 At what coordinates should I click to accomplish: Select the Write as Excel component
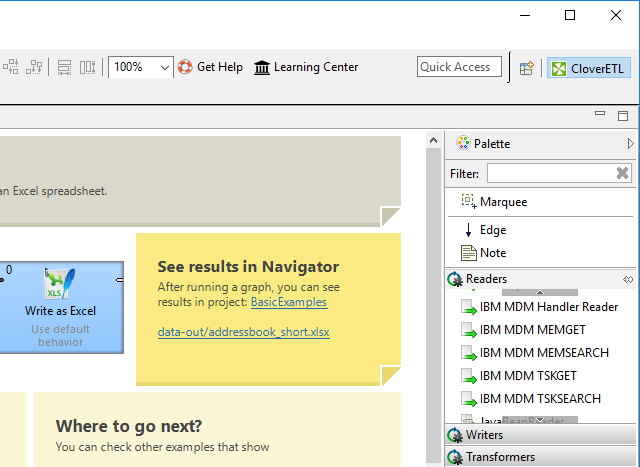pyautogui.click(x=60, y=307)
